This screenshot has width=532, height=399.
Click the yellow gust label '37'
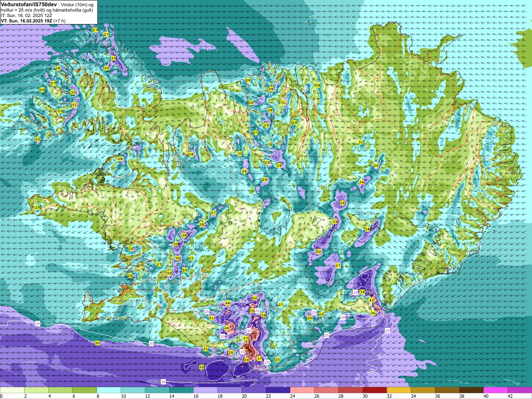tap(259, 359)
